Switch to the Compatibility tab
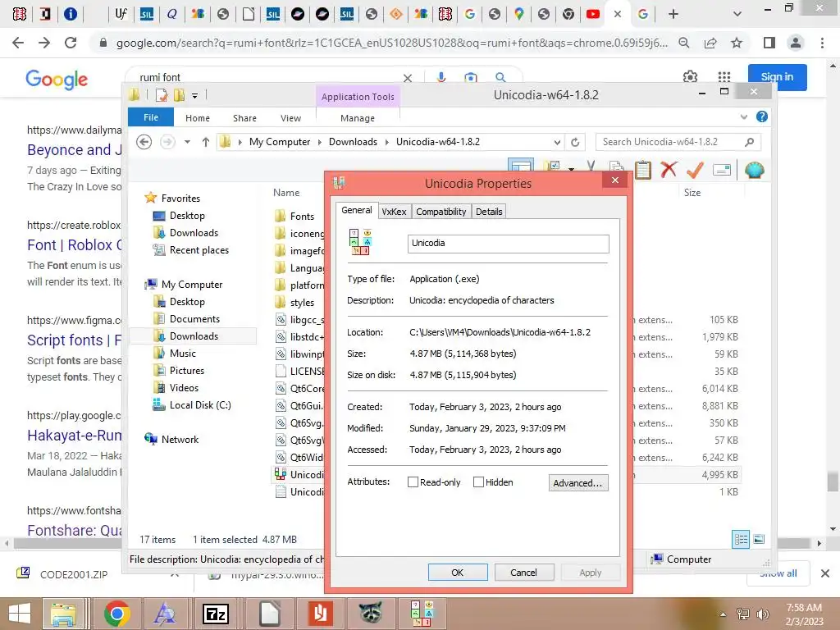Viewport: 840px width, 630px height. click(441, 212)
